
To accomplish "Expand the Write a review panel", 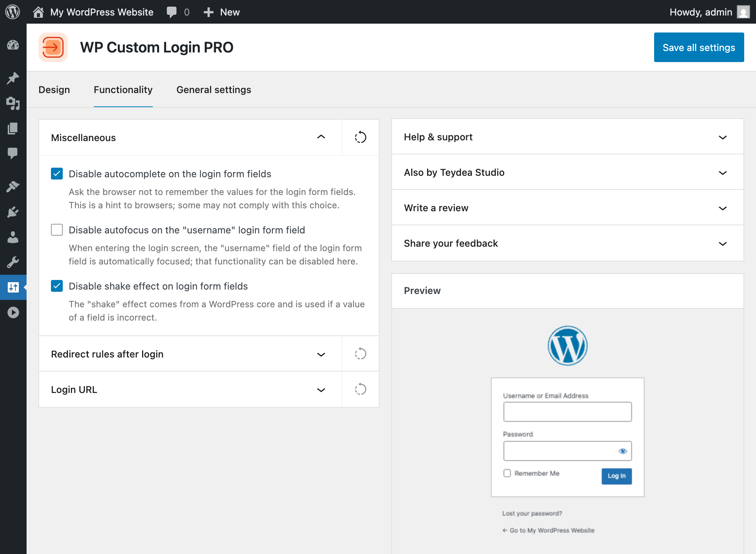I will [x=722, y=208].
